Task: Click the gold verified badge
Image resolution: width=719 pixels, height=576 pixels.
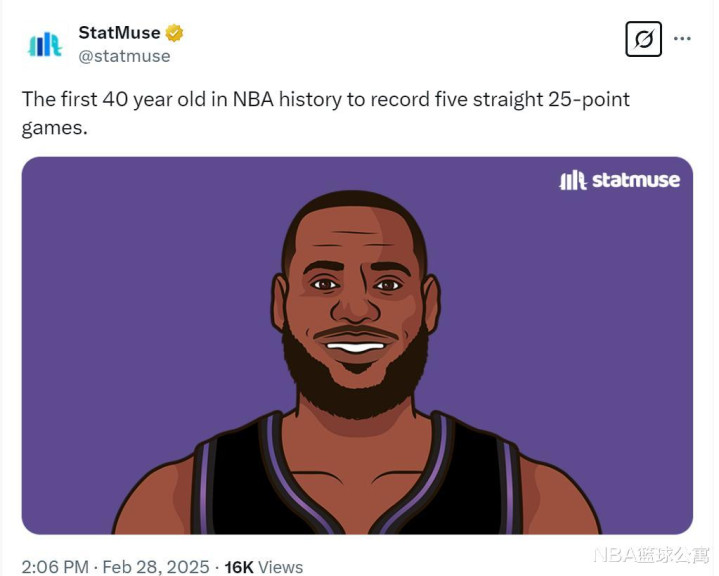Action: pyautogui.click(x=175, y=33)
